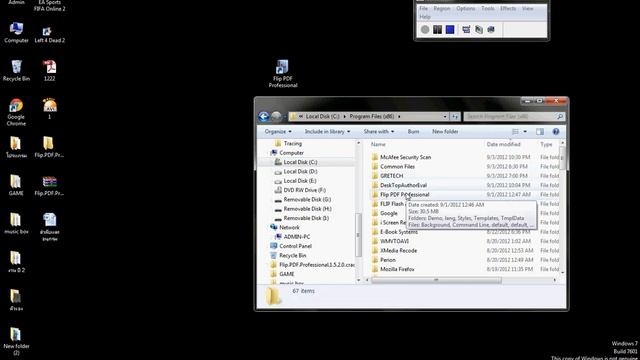The width and height of the screenshot is (640, 360).
Task: Click the Burn toolbar button
Action: tap(413, 131)
